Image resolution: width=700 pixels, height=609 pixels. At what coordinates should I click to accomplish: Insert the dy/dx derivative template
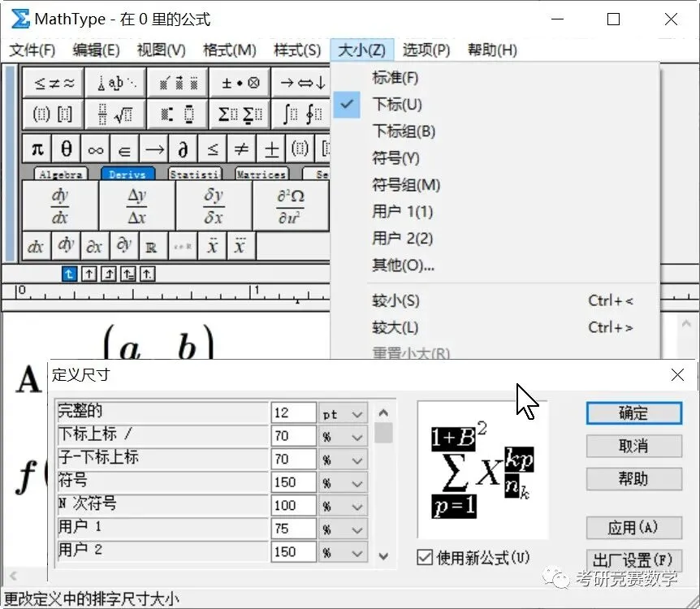point(60,205)
